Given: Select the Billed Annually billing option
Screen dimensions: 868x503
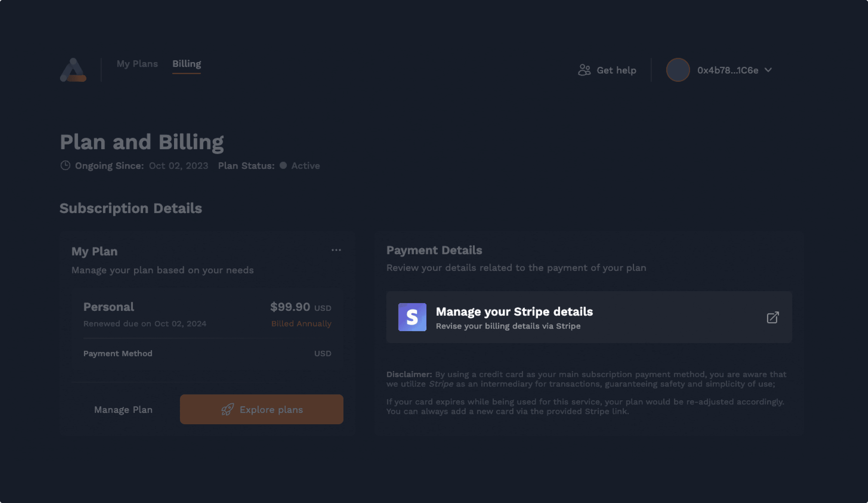Looking at the screenshot, I should click(x=301, y=323).
